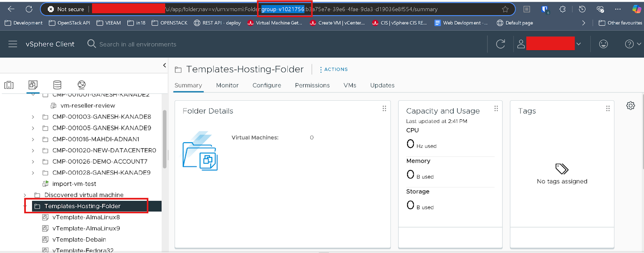Open the ACTIONS menu for the folder
Screen dimensions: 644x253
(334, 69)
